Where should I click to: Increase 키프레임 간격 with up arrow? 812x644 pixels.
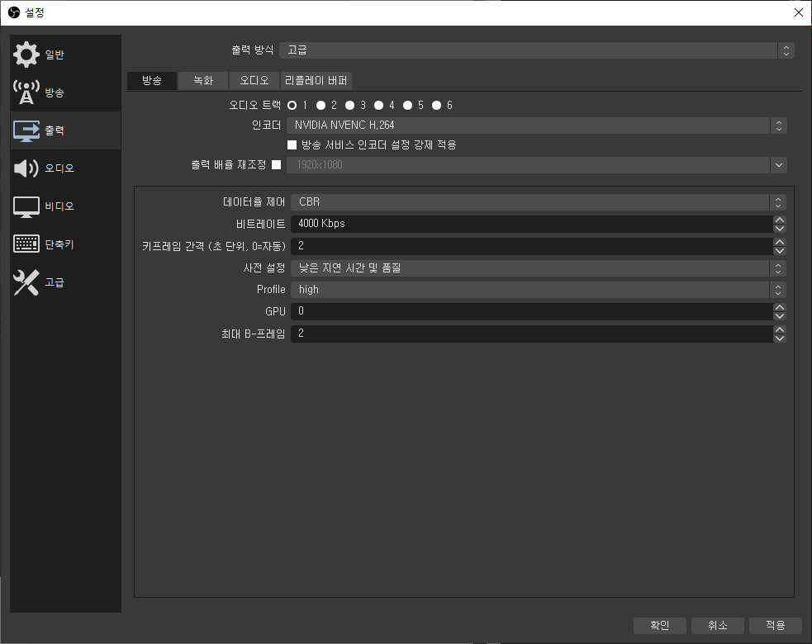tap(780, 242)
